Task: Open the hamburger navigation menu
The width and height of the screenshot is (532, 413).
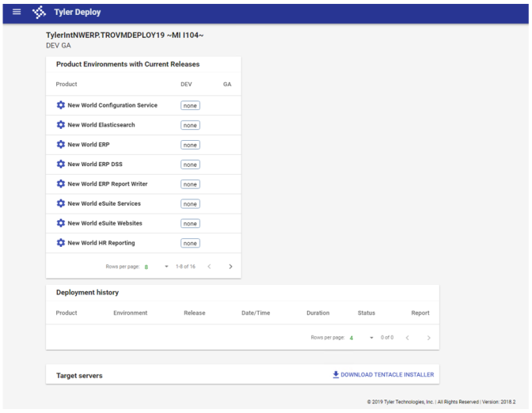Action: pos(17,12)
